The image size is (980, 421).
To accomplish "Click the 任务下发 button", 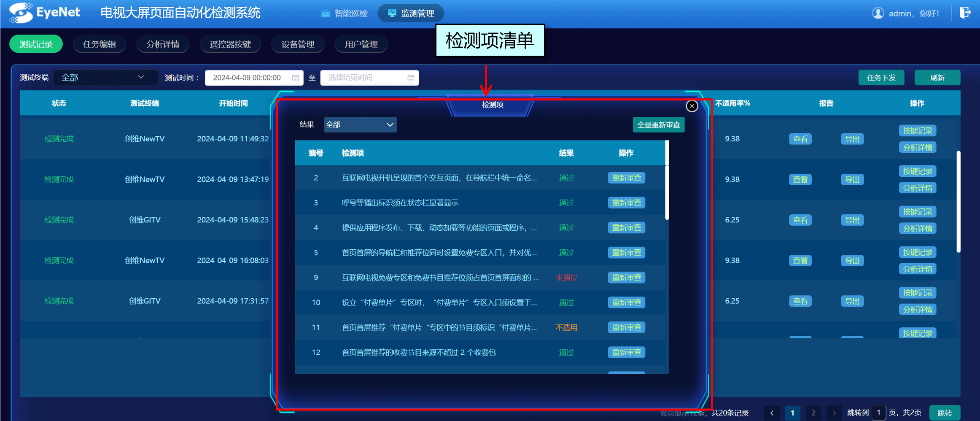I will click(x=881, y=77).
